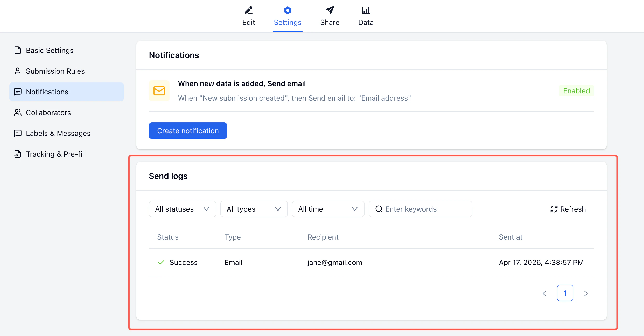The height and width of the screenshot is (336, 644).
Task: Open the Labels & Messages section
Action: click(58, 133)
